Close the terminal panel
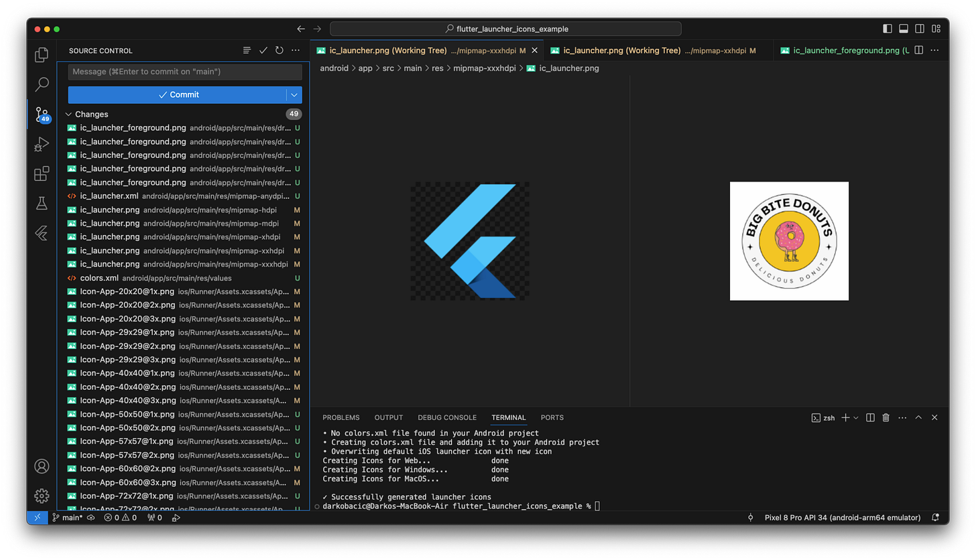 click(934, 417)
